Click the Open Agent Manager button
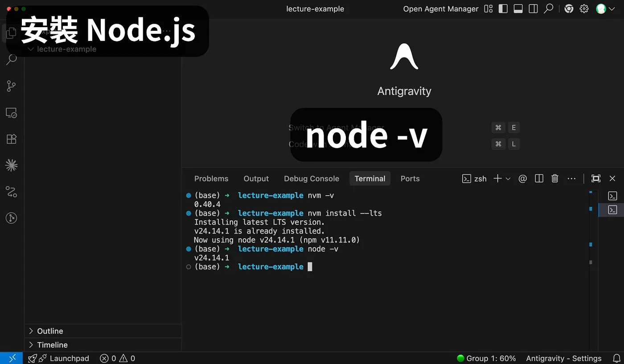The height and width of the screenshot is (364, 624). 441,9
